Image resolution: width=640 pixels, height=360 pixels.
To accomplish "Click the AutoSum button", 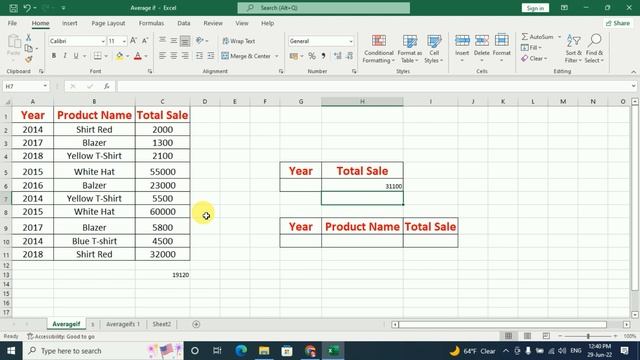I will click(x=538, y=37).
